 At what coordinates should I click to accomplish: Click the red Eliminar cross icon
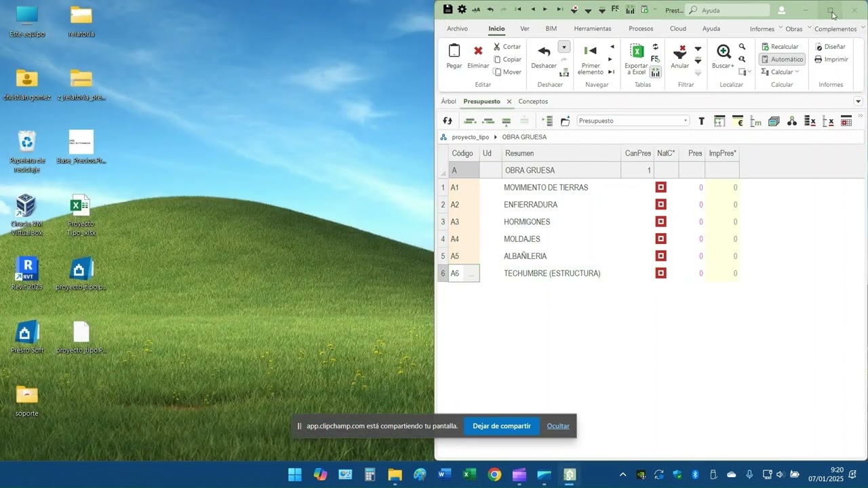[x=478, y=51]
